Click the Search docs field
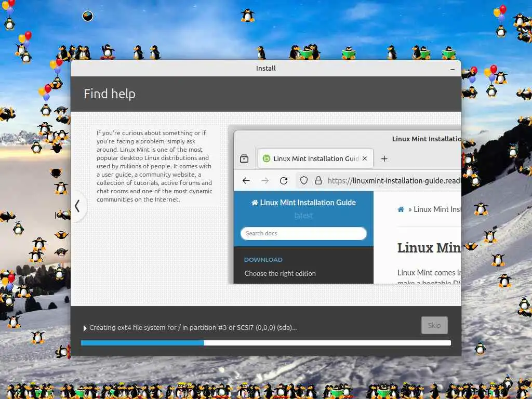 pos(303,233)
